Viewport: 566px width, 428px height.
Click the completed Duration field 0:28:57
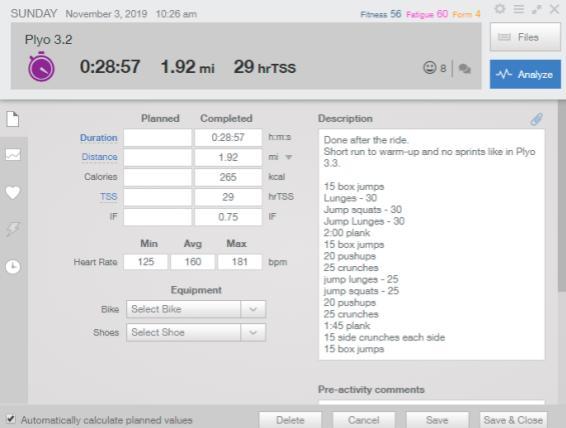coord(228,137)
